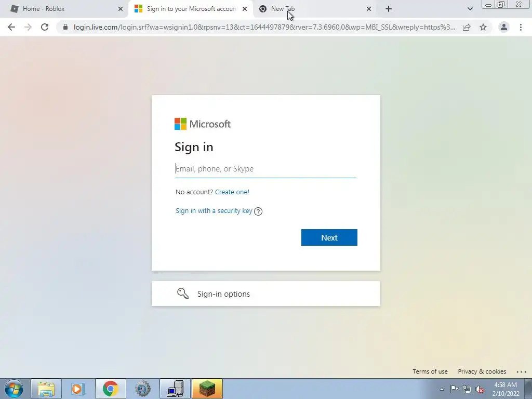Screen dimensions: 532x399
Task: Go back to the previous page
Action: pos(11,27)
